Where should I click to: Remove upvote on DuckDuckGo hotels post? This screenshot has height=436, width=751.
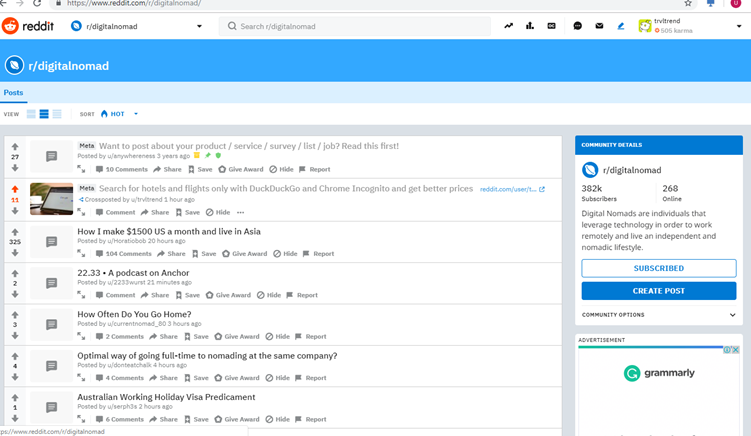(x=15, y=189)
